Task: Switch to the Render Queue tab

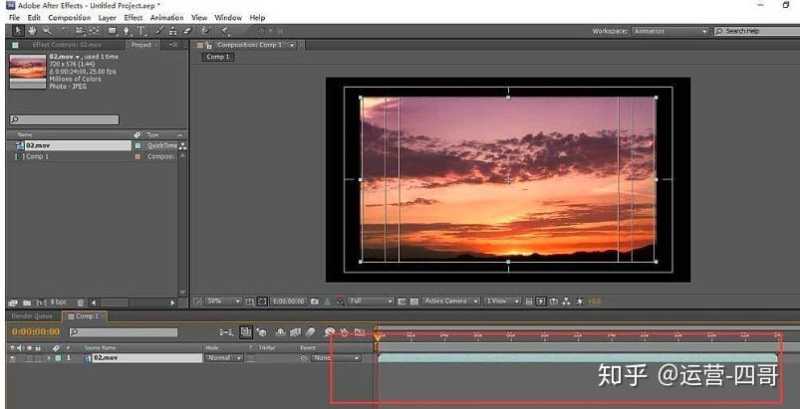Action: (30, 316)
